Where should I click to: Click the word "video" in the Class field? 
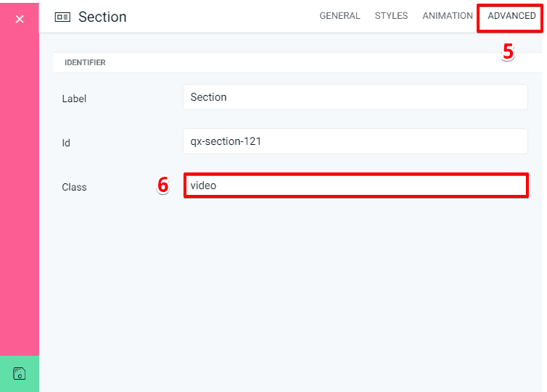[203, 185]
